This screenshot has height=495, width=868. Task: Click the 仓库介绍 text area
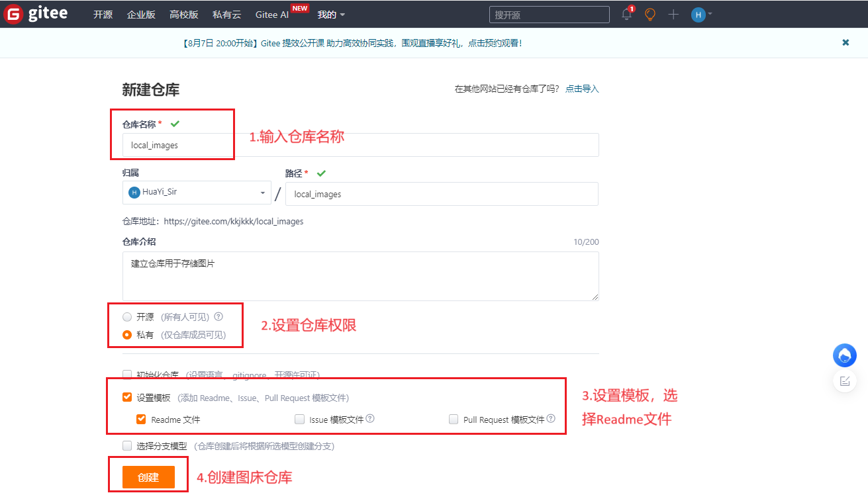(361, 276)
